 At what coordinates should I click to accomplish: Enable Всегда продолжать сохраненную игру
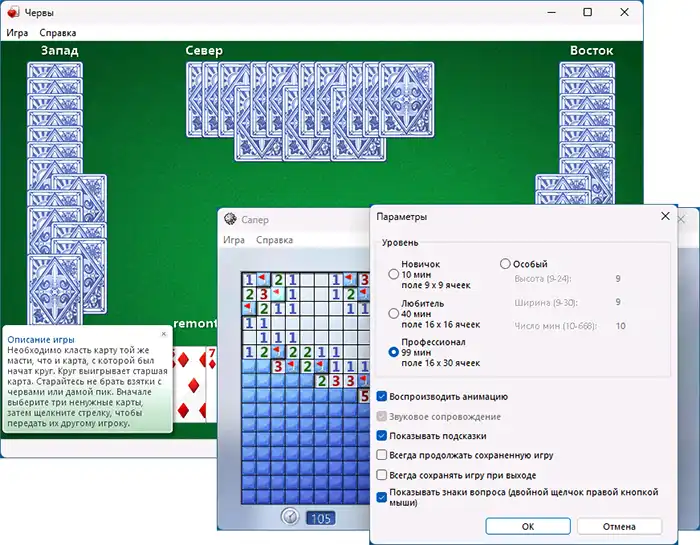tap(382, 455)
